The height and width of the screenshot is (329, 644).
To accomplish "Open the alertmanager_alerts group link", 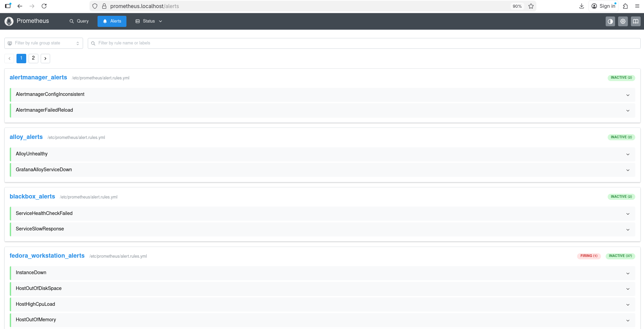I will point(38,77).
